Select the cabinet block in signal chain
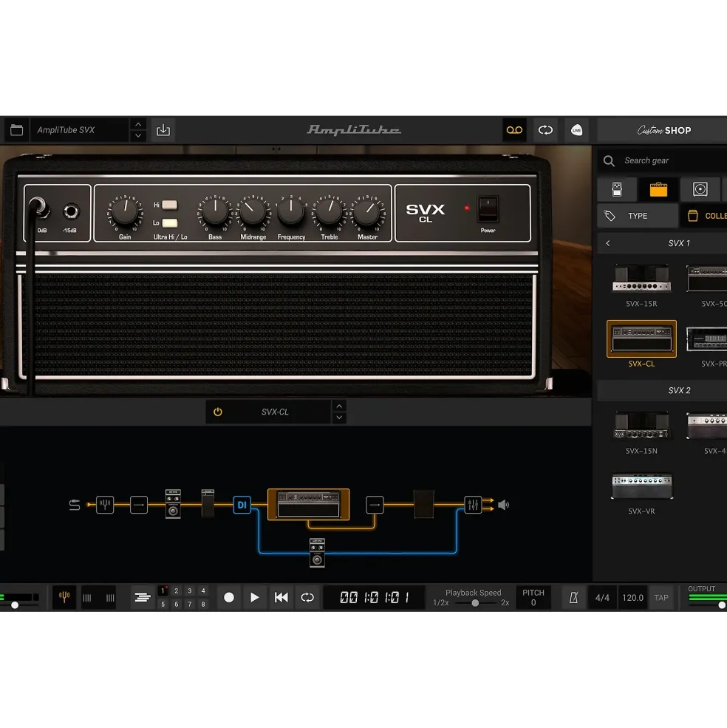Viewport: 727px width, 728px height. 423,504
